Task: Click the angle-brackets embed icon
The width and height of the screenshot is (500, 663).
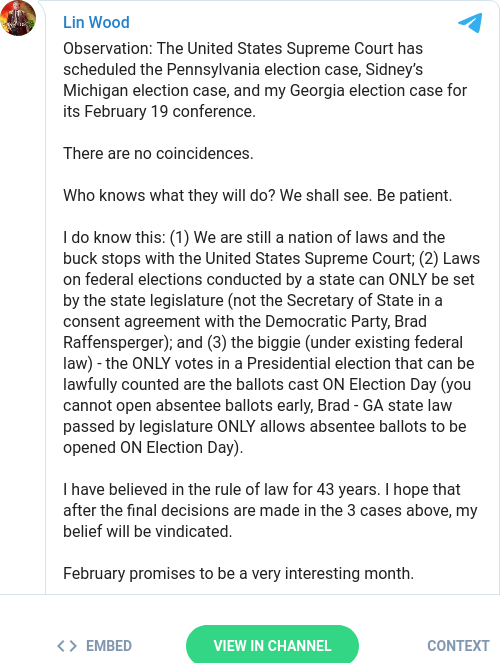Action: (67, 646)
